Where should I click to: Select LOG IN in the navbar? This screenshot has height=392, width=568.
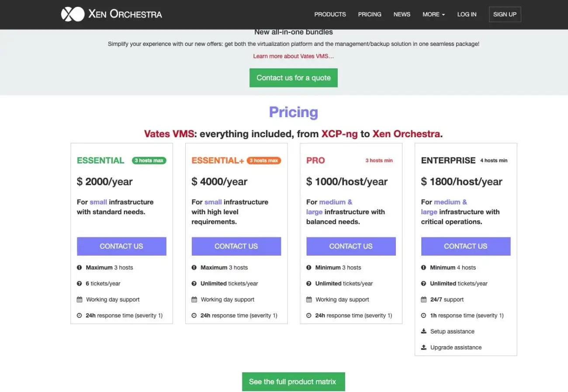[x=467, y=14]
